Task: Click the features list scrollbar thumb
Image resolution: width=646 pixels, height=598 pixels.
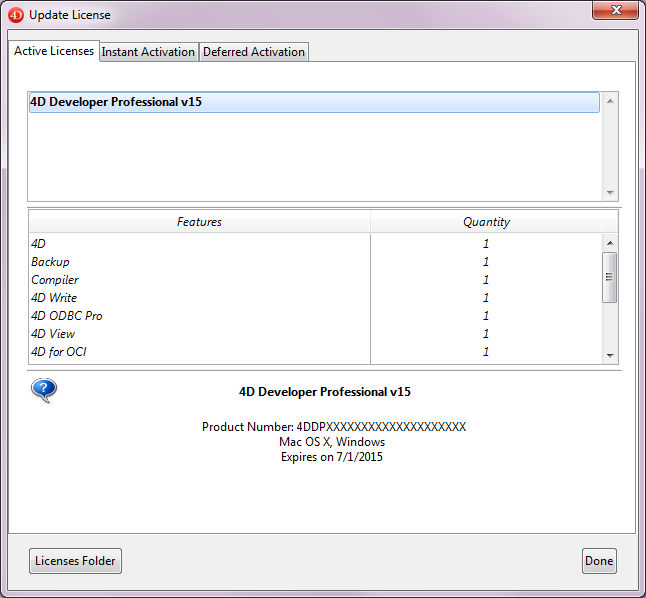Action: point(610,277)
